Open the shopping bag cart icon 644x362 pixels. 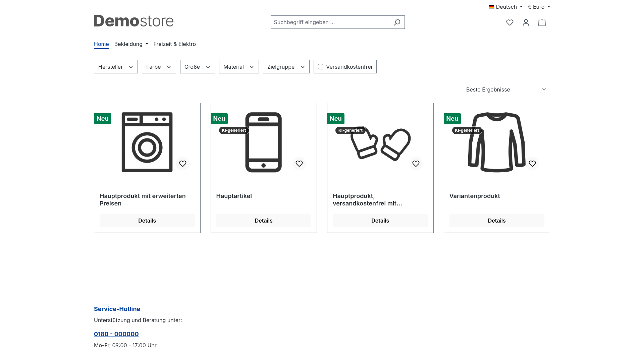coord(542,22)
